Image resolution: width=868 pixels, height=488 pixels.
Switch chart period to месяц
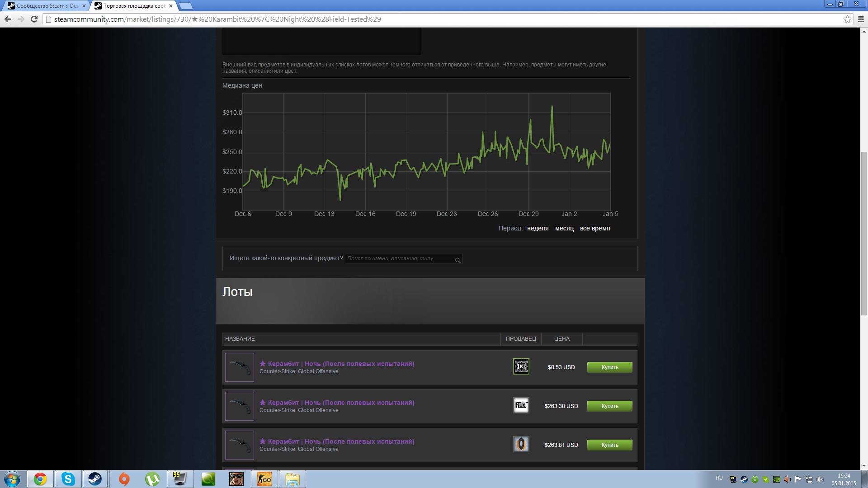(564, 228)
